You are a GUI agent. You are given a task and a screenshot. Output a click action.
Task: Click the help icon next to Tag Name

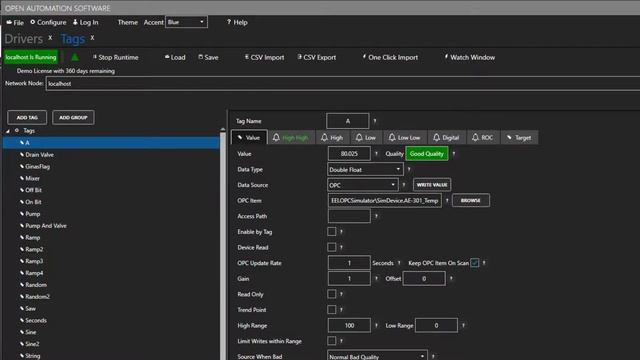[x=375, y=121]
